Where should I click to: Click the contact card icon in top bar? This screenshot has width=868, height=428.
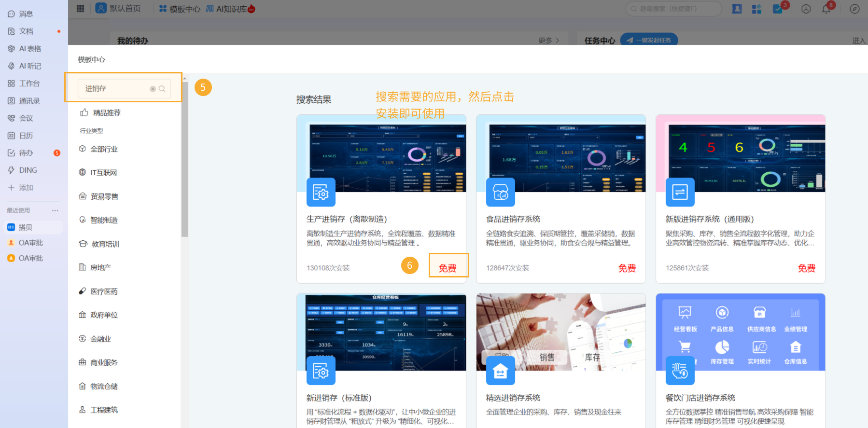click(x=737, y=9)
